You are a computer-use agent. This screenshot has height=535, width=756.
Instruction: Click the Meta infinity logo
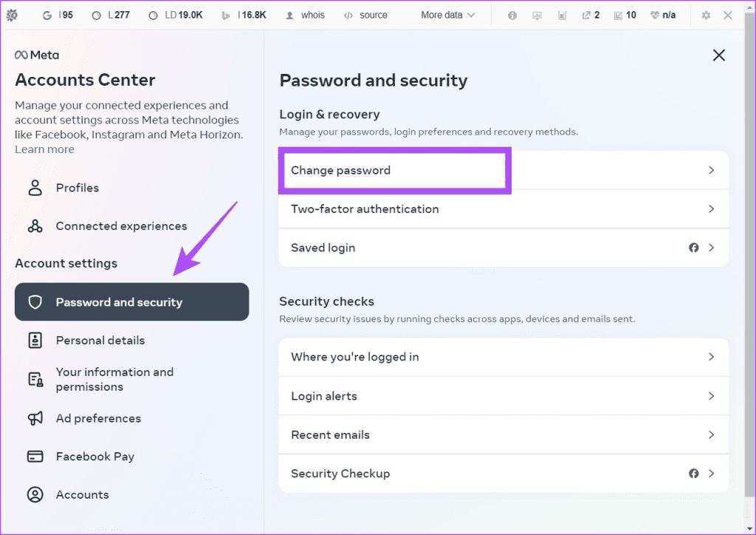20,54
